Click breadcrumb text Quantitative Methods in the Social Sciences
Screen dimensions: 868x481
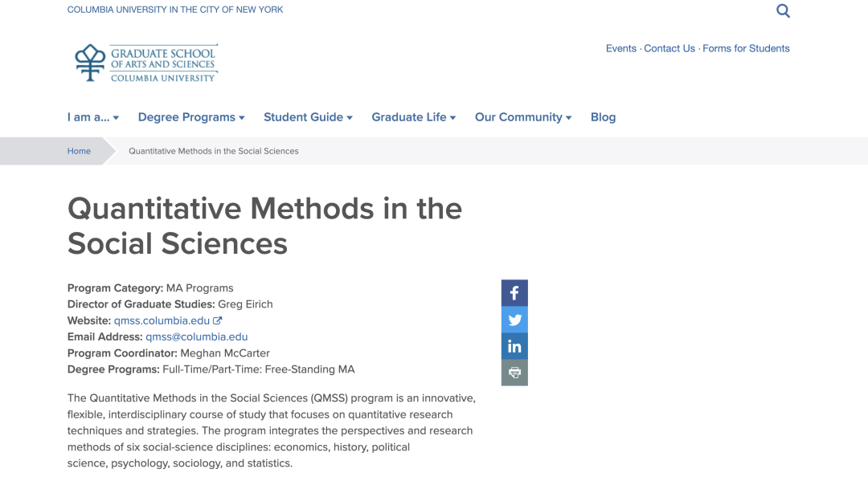[x=214, y=151]
